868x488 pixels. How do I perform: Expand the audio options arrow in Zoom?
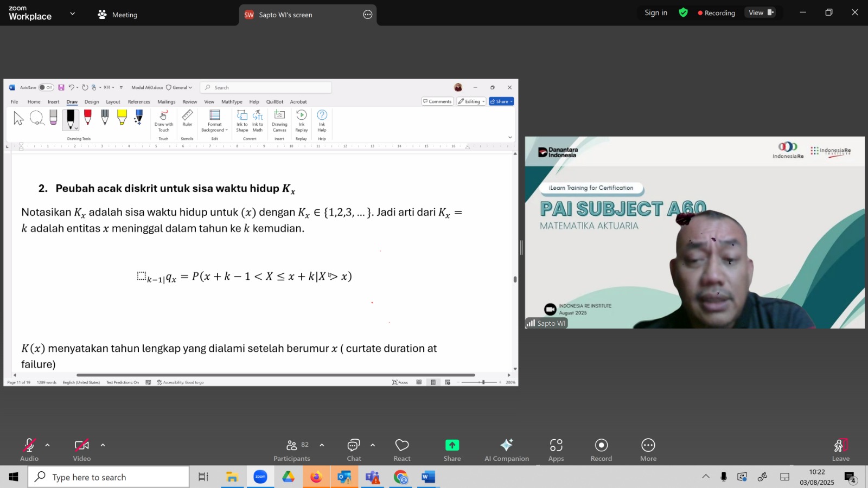[48, 445]
